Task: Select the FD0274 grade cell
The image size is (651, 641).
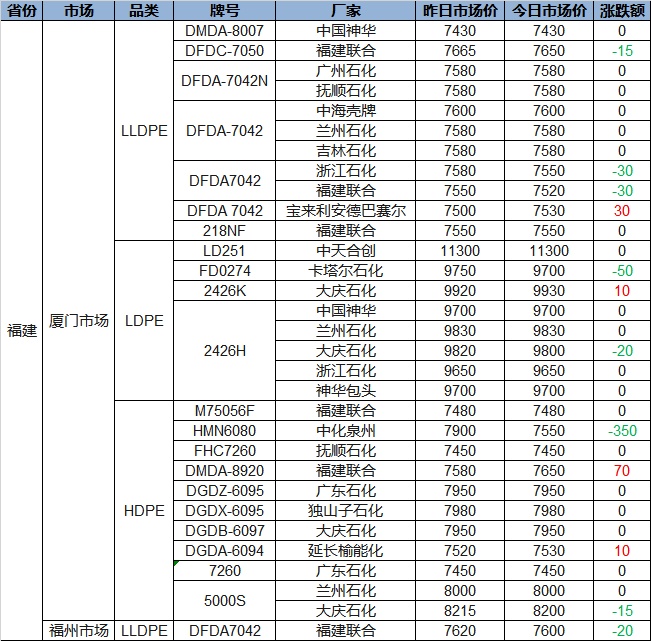Action: point(225,271)
